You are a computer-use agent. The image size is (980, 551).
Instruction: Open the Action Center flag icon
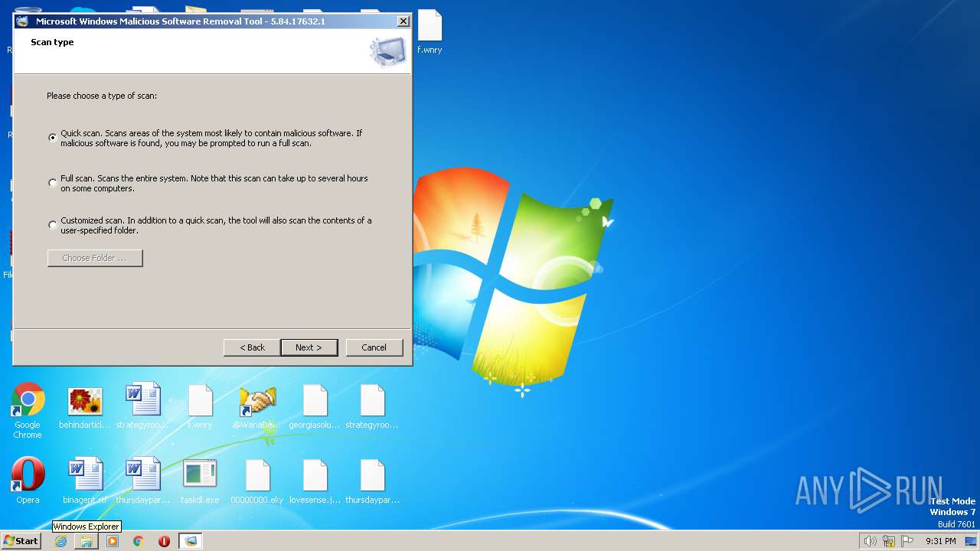907,541
